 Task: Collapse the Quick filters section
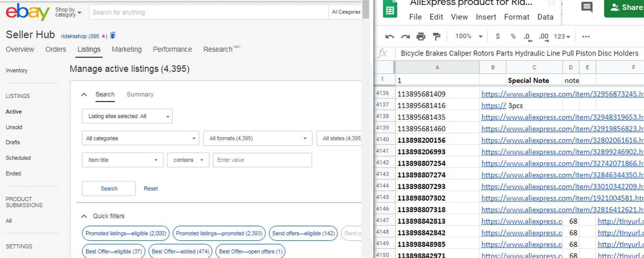84,216
